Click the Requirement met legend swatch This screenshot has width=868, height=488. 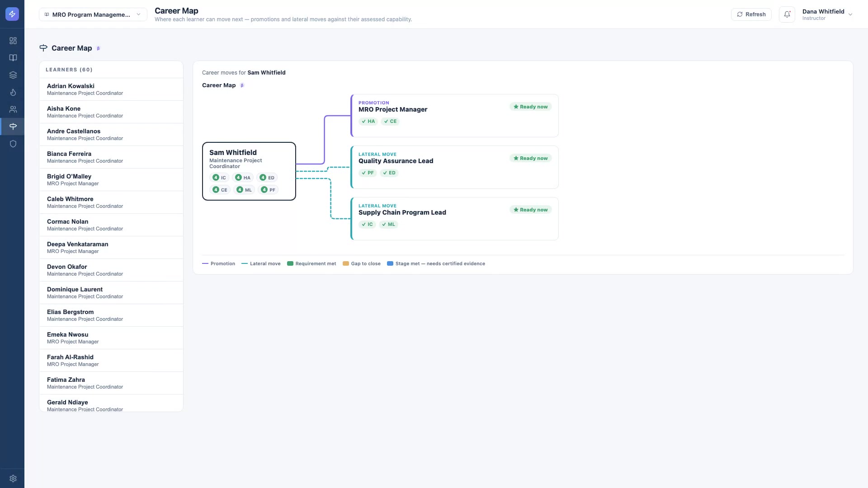click(x=290, y=264)
